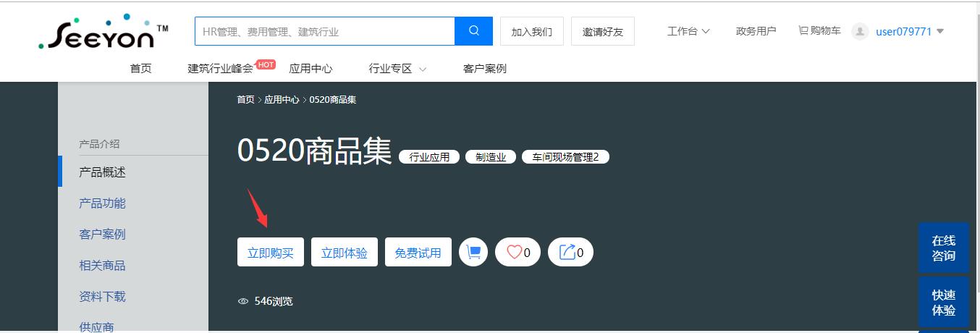980x333 pixels.
Task: Click the 0520商品集 page title
Action: coord(314,151)
